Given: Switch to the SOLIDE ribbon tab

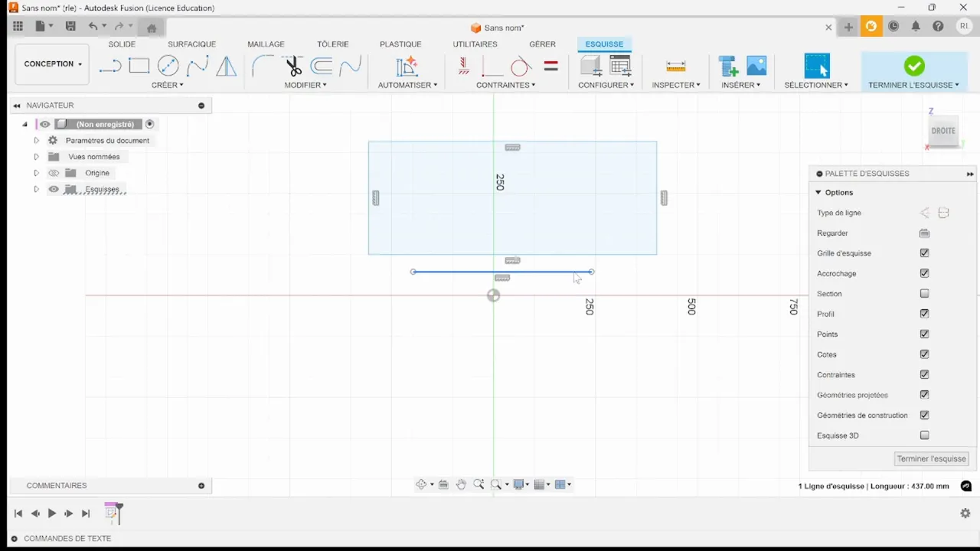Looking at the screenshot, I should click(122, 44).
